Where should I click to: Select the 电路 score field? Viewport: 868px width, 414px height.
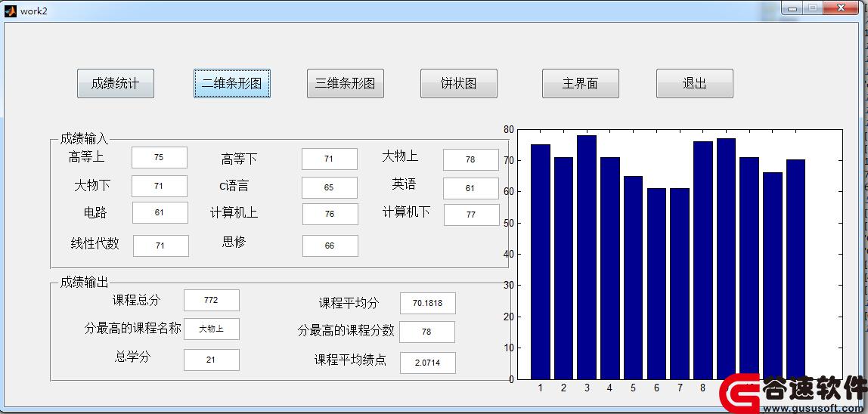(x=160, y=212)
